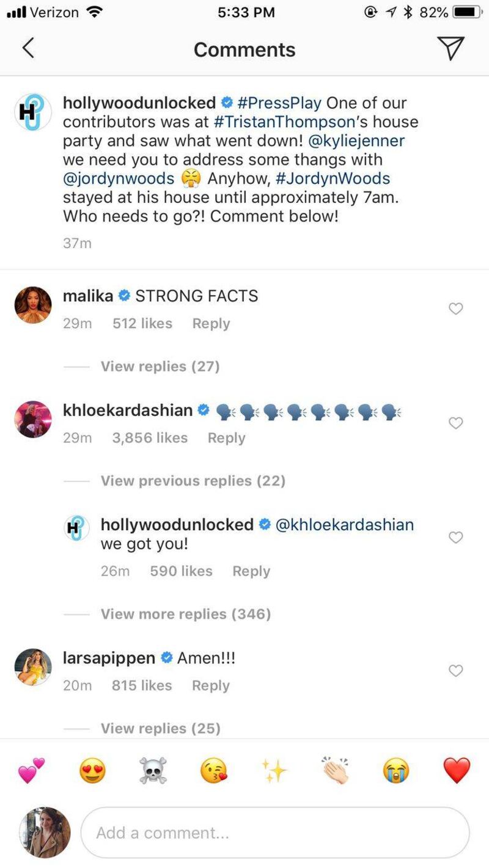The image size is (489, 868).
Task: Open the direct message paper plane icon
Action: click(451, 48)
